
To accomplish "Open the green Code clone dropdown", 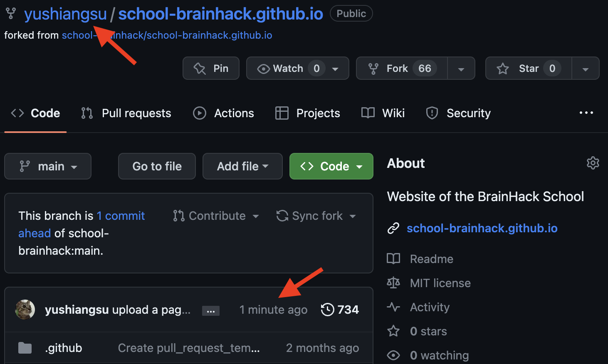I will [331, 166].
